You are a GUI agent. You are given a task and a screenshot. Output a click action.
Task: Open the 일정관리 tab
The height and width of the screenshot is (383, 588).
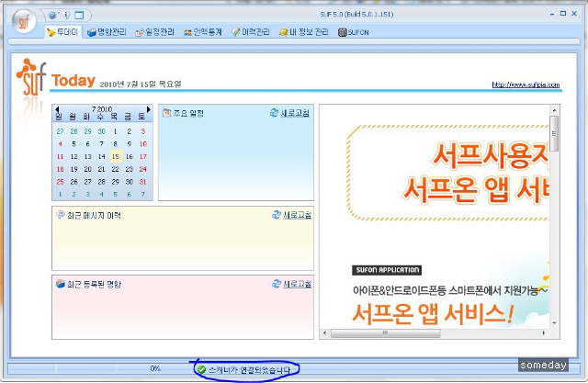point(154,32)
